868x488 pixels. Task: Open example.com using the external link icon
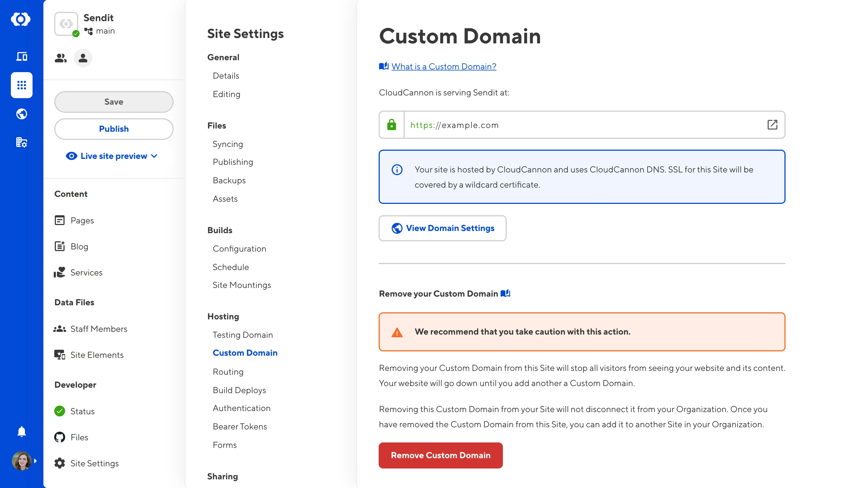772,125
